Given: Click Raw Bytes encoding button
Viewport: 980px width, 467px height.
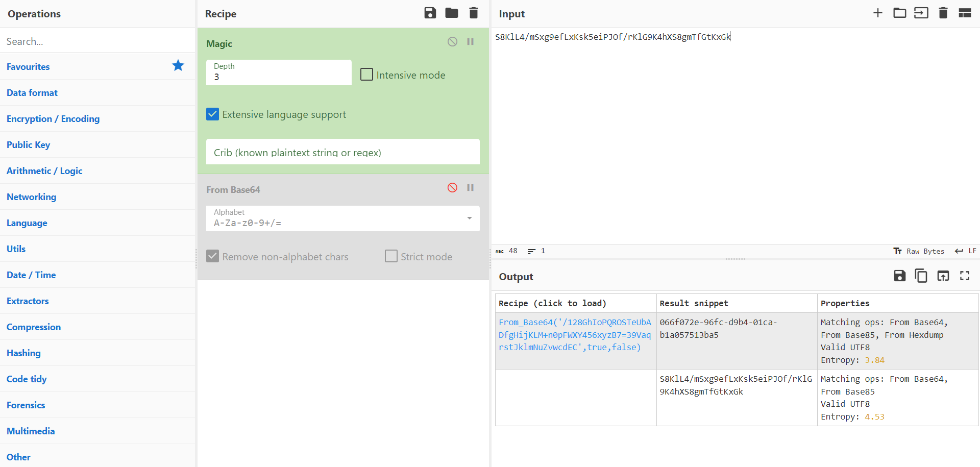Looking at the screenshot, I should tap(919, 251).
